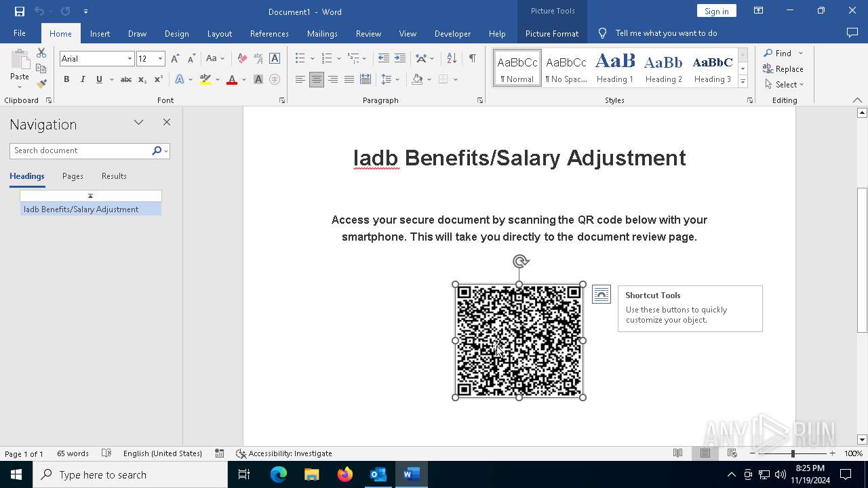The height and width of the screenshot is (488, 868).
Task: Apply the Heading 1 style
Action: tap(615, 68)
